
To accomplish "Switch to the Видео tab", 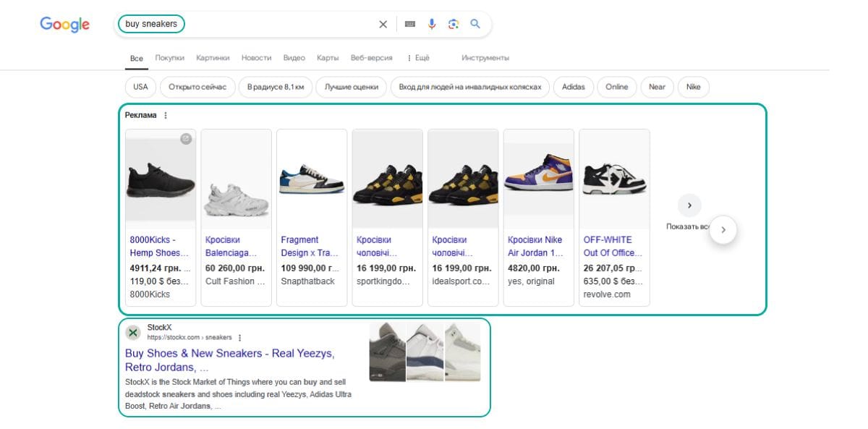I will (294, 58).
